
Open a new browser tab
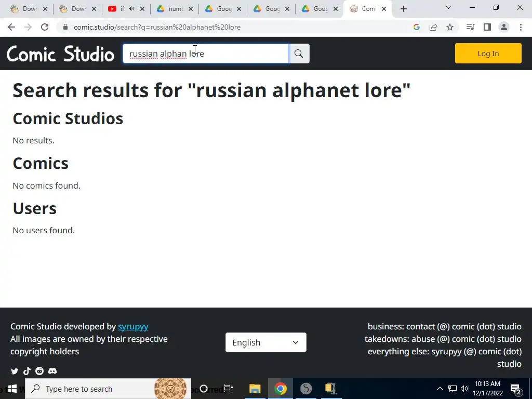(x=403, y=9)
